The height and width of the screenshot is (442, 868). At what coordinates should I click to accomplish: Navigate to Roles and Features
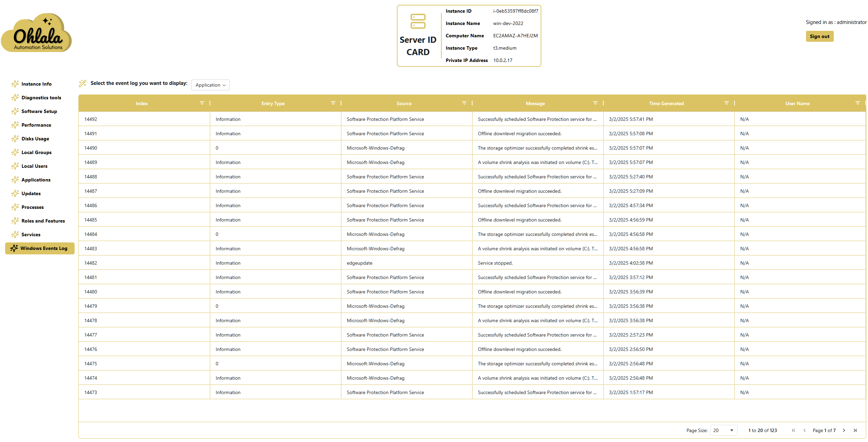coord(43,221)
